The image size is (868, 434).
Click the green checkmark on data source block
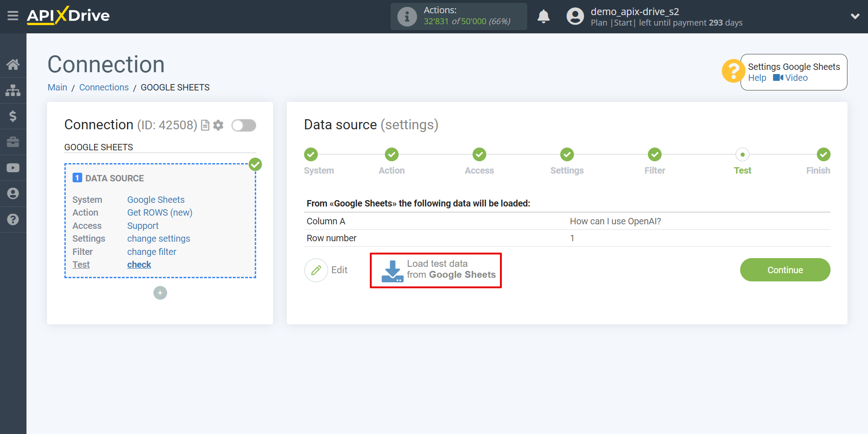pos(255,164)
